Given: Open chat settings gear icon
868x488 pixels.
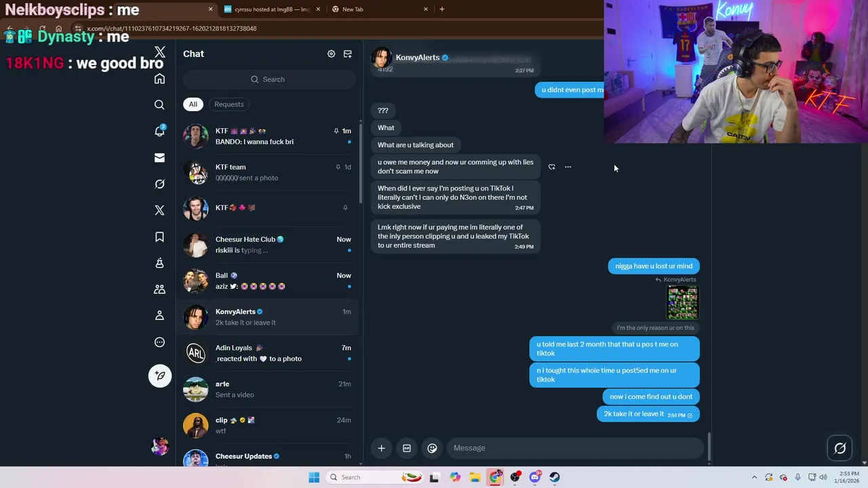Looking at the screenshot, I should click(331, 54).
